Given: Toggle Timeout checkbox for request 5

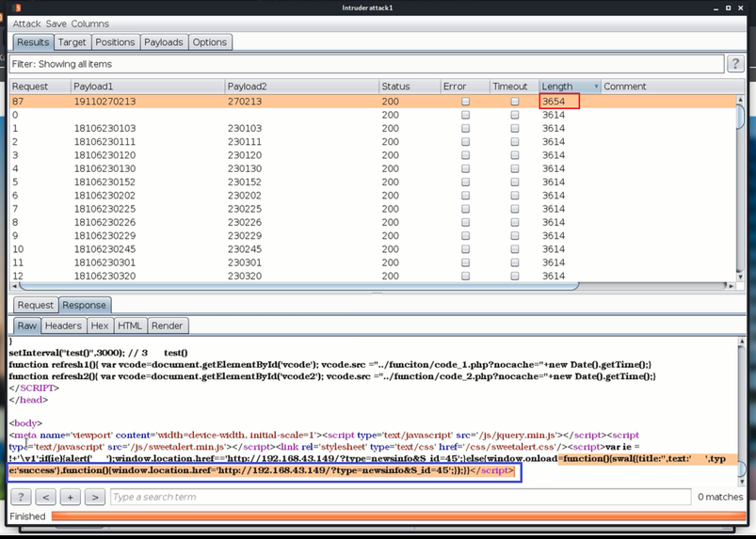Looking at the screenshot, I should pyautogui.click(x=515, y=182).
